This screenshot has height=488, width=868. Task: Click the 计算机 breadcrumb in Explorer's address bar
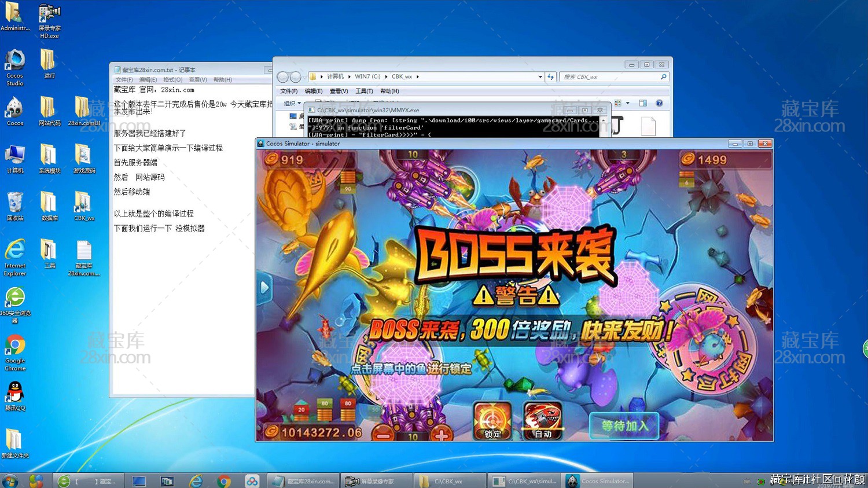tap(335, 76)
